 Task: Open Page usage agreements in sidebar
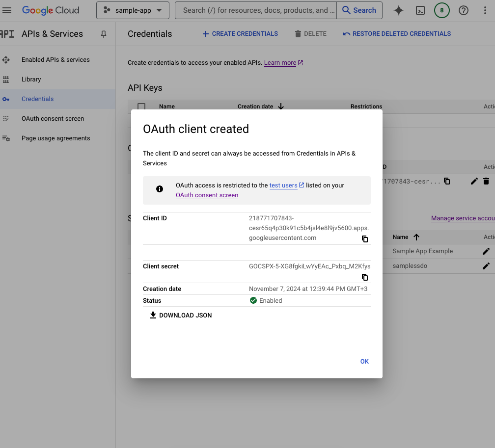(x=55, y=138)
